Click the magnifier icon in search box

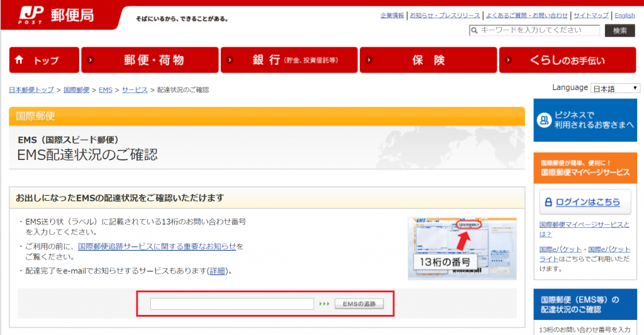(x=474, y=30)
